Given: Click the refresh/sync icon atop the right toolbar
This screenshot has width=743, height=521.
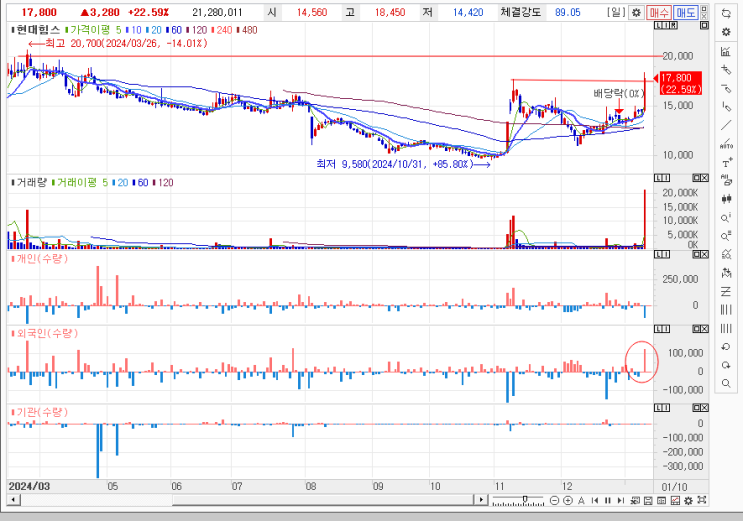Looking at the screenshot, I should (x=726, y=13).
